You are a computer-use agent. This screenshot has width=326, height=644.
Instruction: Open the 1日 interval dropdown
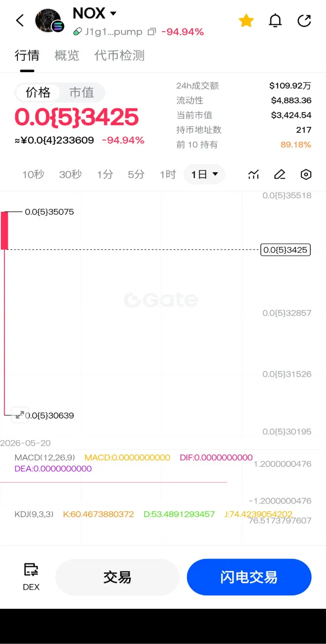pos(204,174)
